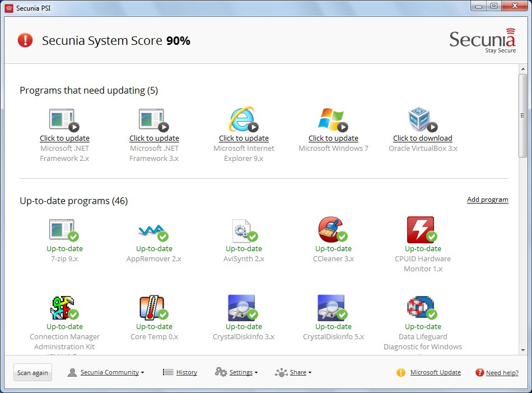Expand the Share dropdown menu
Viewport: 532px width, 393px height.
click(x=300, y=372)
